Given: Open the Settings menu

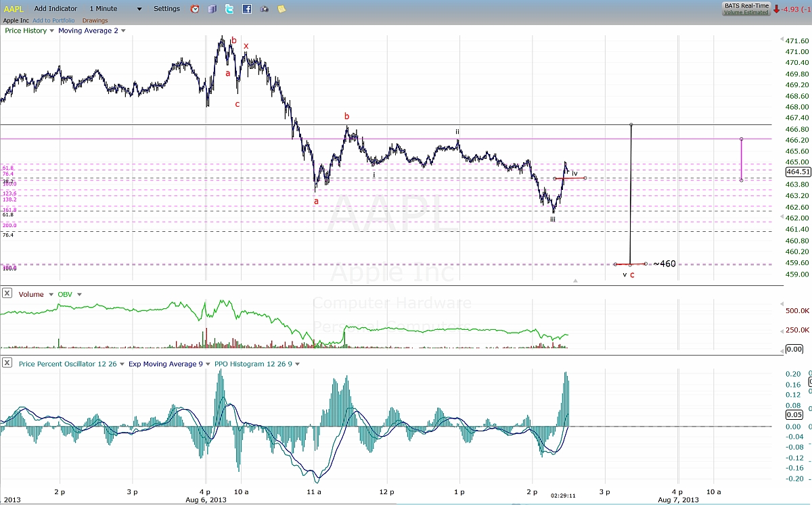Looking at the screenshot, I should 167,9.
